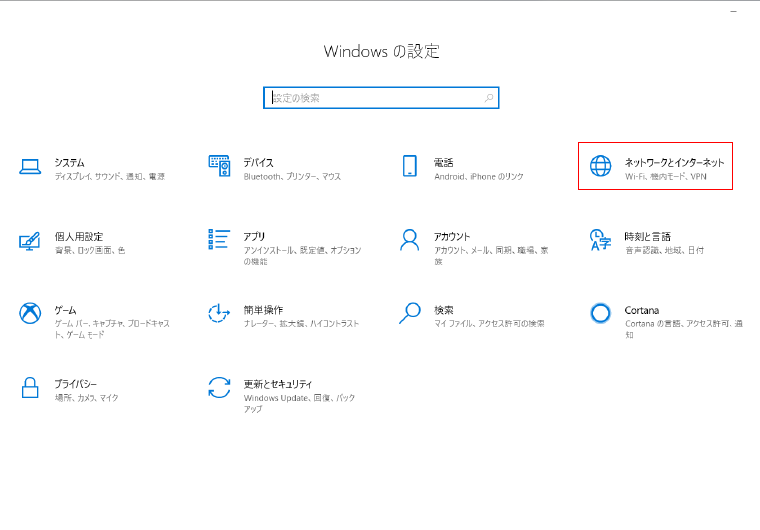
Task: Open the アプリ settings title
Action: pos(254,237)
